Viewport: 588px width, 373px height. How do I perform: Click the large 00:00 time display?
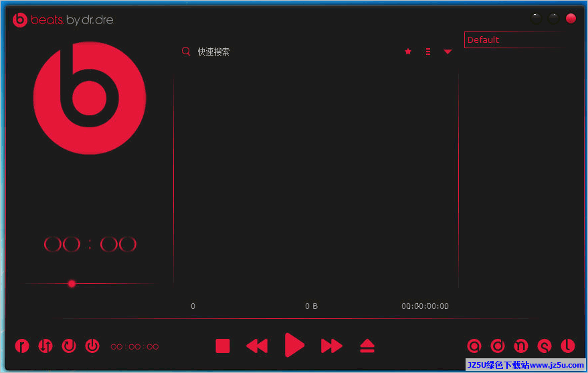tap(90, 244)
